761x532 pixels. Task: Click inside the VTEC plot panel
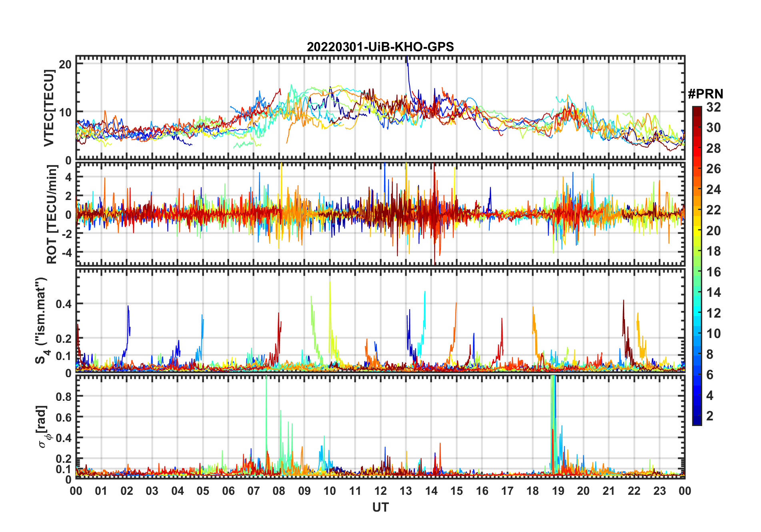point(380,108)
